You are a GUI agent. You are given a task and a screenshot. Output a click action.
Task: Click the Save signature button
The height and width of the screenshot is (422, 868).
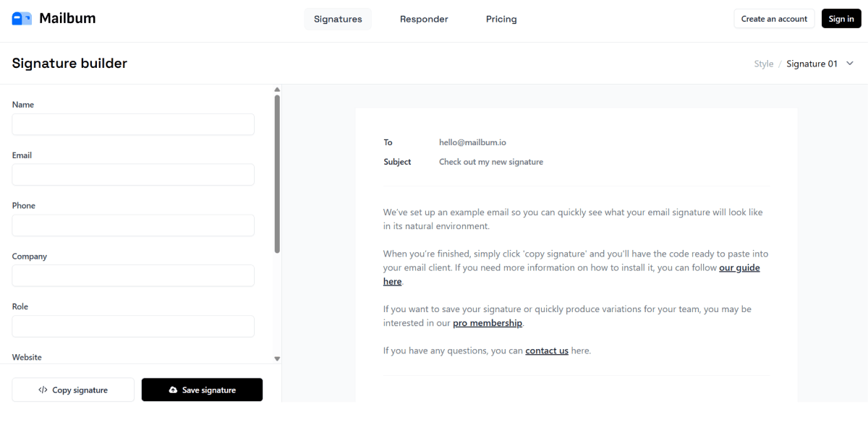(x=202, y=389)
